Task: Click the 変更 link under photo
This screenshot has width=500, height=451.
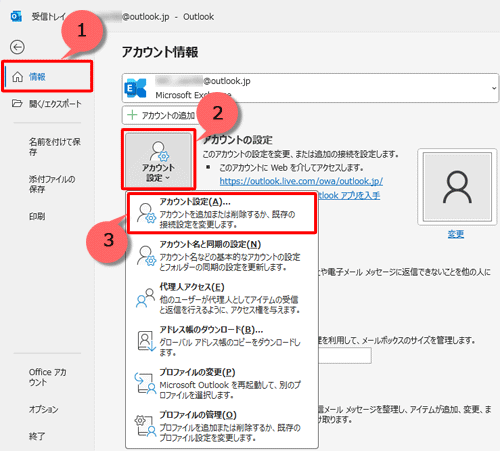Action: [x=456, y=234]
